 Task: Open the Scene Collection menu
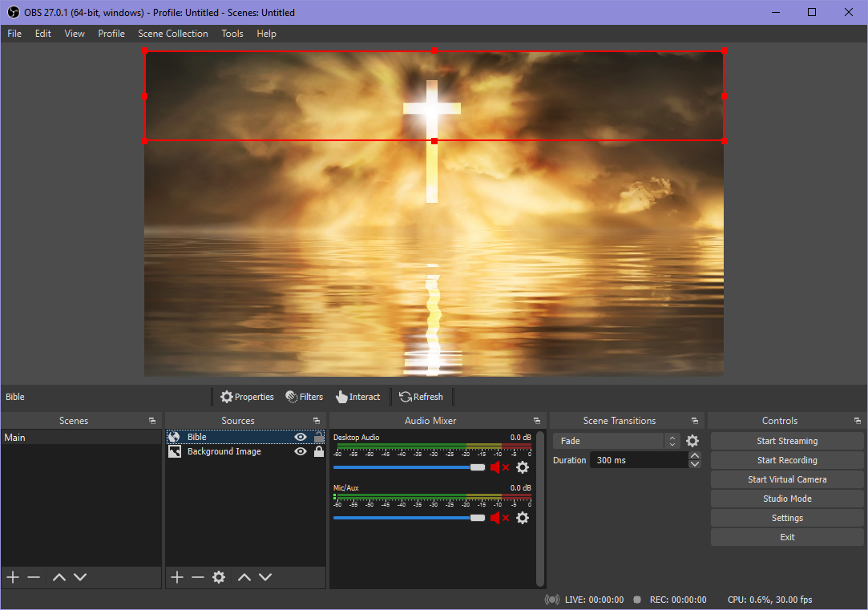click(173, 33)
